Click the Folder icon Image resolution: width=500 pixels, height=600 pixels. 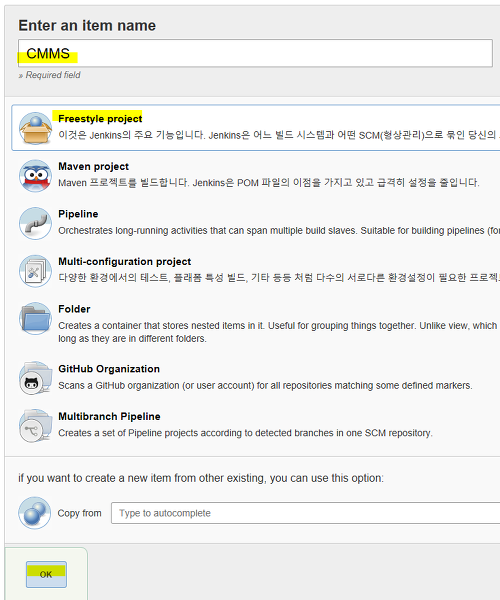pyautogui.click(x=35, y=318)
